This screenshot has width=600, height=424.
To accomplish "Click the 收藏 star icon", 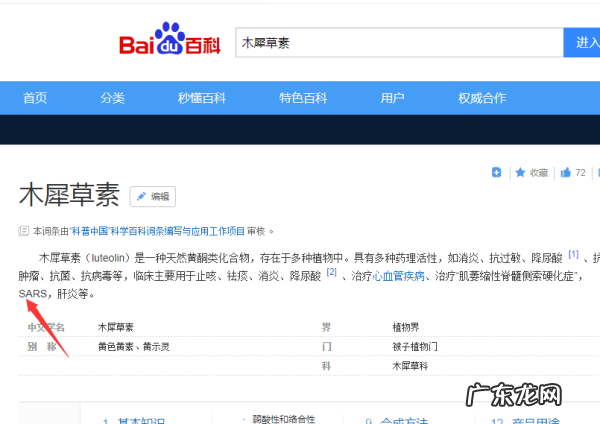I will (520, 173).
